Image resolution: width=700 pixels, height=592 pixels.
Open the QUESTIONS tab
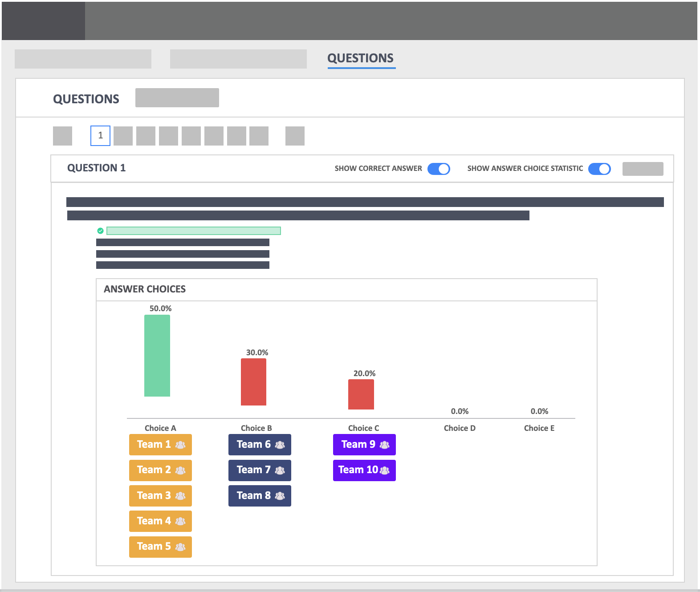click(x=361, y=58)
